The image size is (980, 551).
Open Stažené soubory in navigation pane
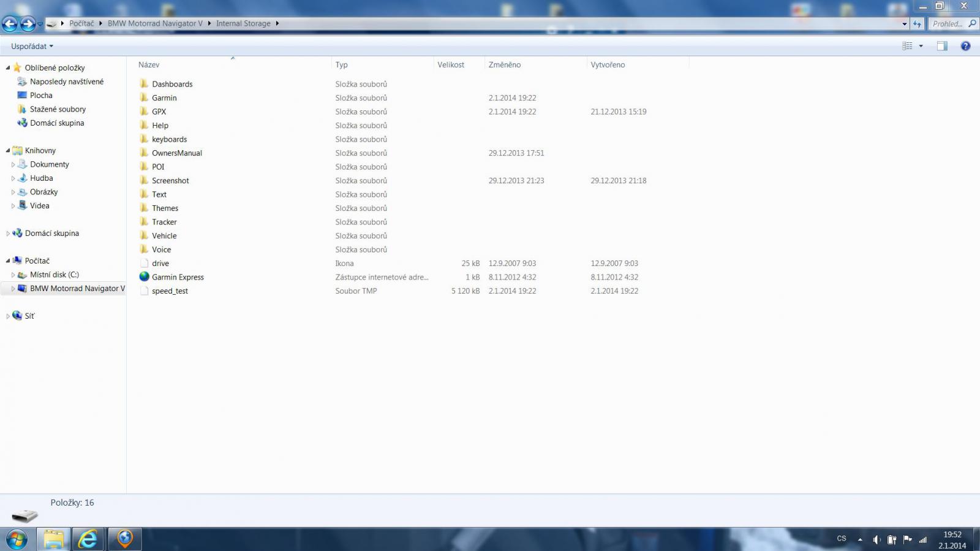58,109
